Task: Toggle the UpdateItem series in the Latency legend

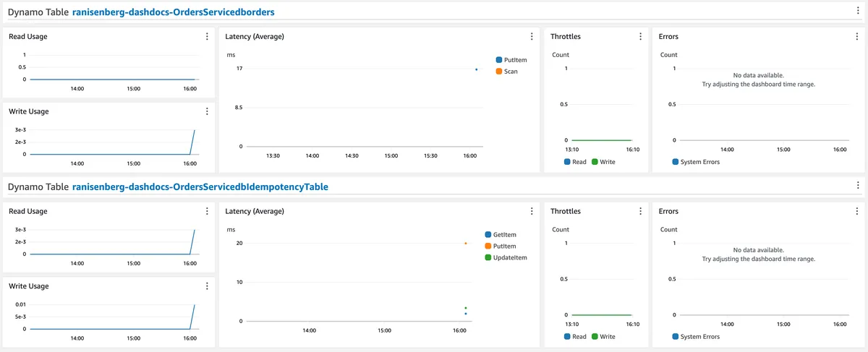Action: (509, 257)
